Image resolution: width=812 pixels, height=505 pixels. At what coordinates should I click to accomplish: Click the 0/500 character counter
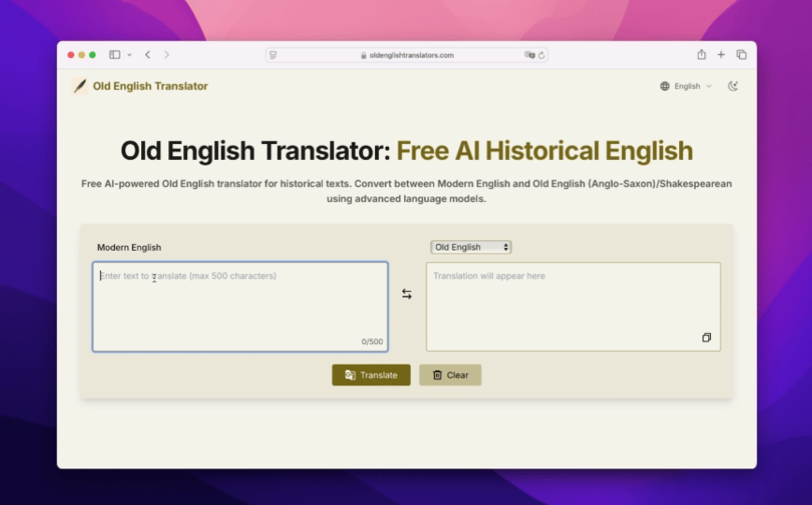click(372, 342)
